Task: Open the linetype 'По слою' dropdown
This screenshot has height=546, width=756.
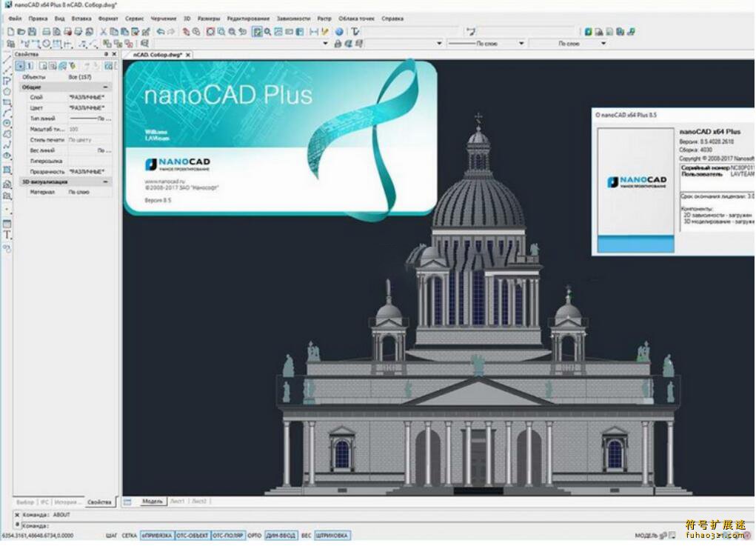Action: click(521, 44)
